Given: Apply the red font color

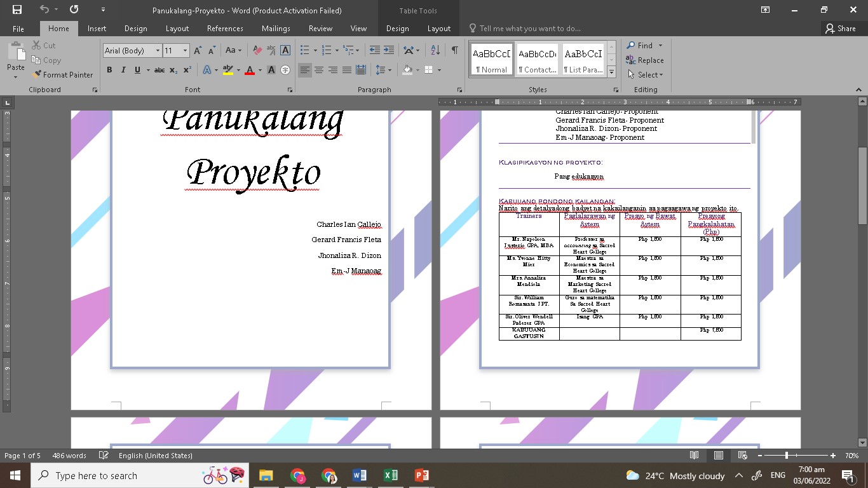Looking at the screenshot, I should [250, 70].
